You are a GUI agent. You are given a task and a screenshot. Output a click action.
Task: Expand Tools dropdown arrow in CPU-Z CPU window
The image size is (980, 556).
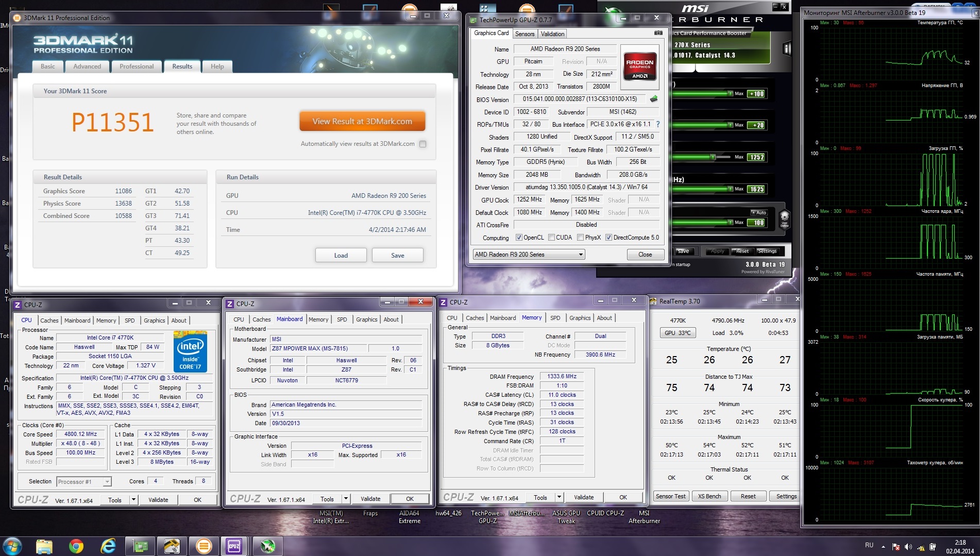click(133, 500)
